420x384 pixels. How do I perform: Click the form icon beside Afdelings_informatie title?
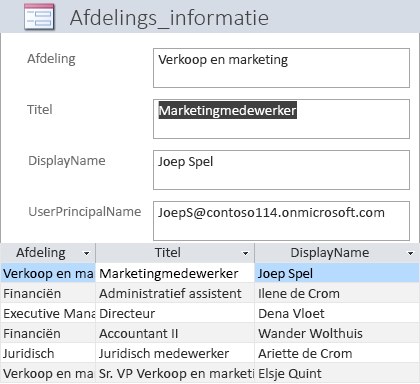click(39, 17)
